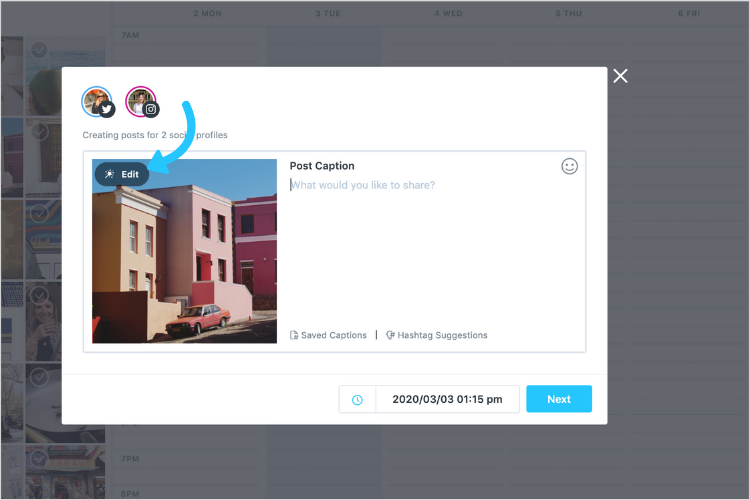Close the post dialog with X

click(620, 76)
